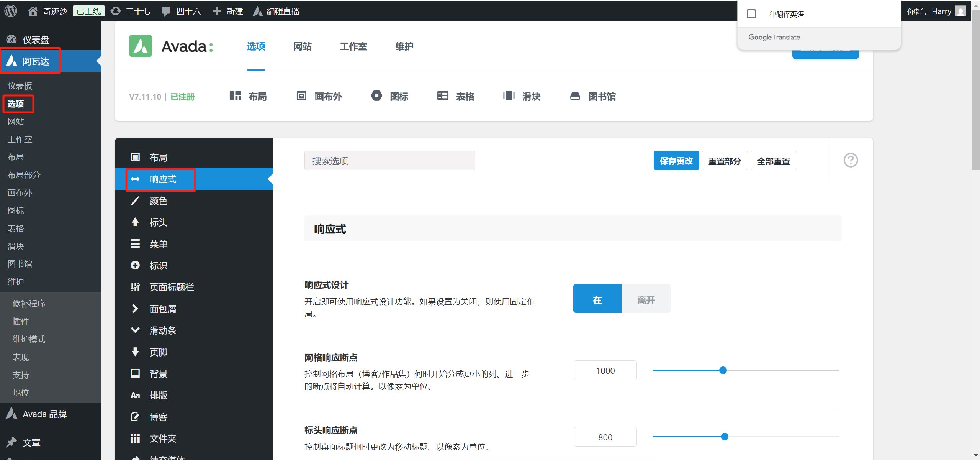Keep responsive design enabled by clicking 在
Screen dimensions: 980x460
(597, 299)
